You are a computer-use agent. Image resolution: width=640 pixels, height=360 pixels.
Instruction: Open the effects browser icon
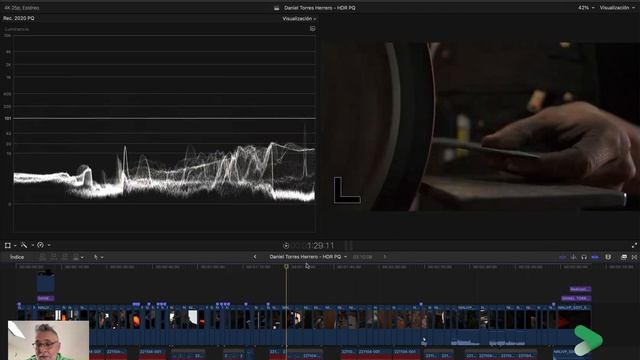click(x=624, y=257)
